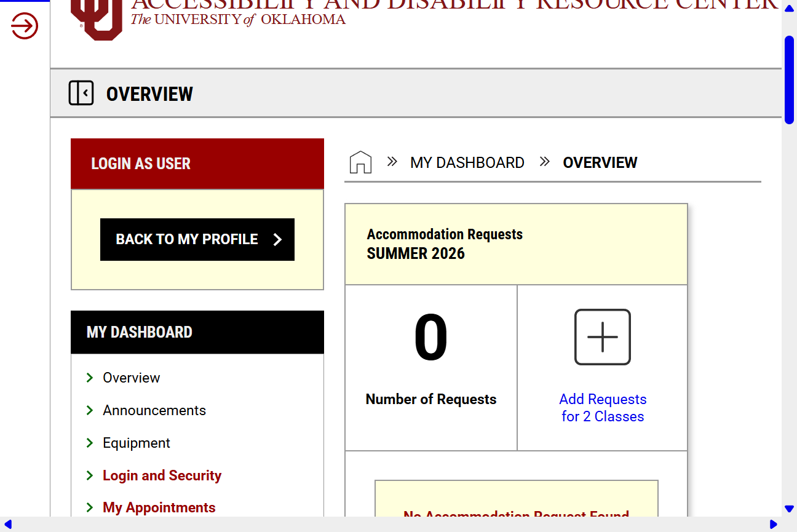Collapse sidebar using the panel toggle icon
The width and height of the screenshot is (797, 532).
tap(81, 93)
